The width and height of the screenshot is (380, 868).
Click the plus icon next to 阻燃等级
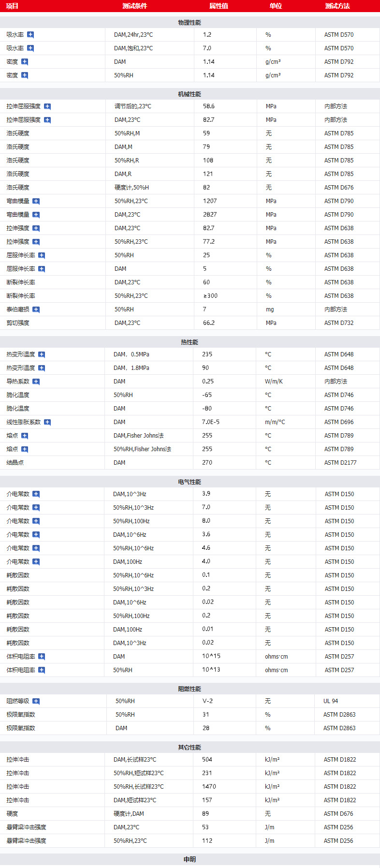[x=36, y=701]
